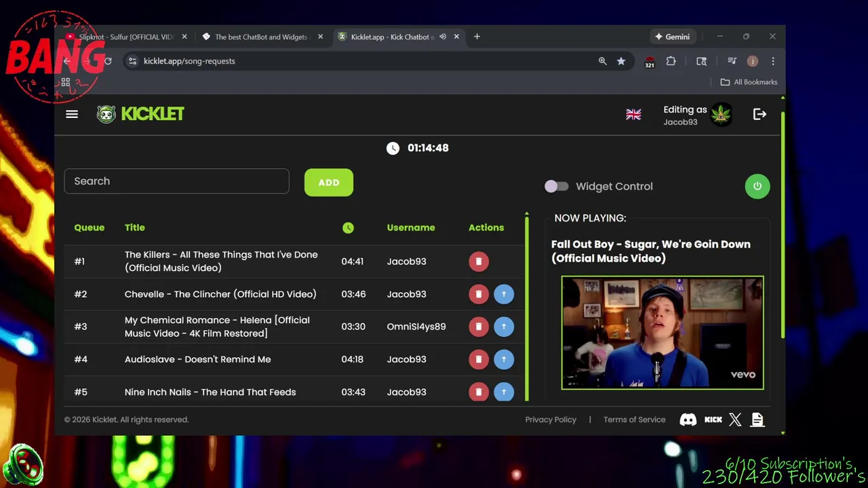
Task: Click the Username column header
Action: point(411,228)
